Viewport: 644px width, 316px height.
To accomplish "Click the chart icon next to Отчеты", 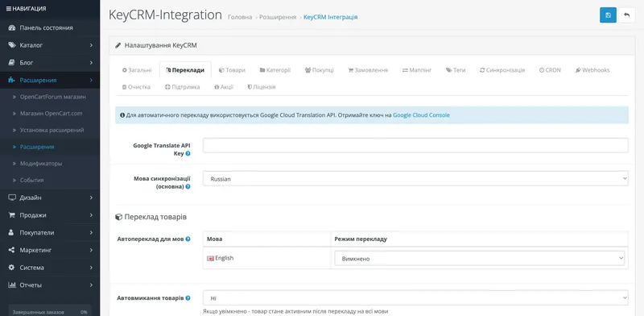I will (x=11, y=285).
